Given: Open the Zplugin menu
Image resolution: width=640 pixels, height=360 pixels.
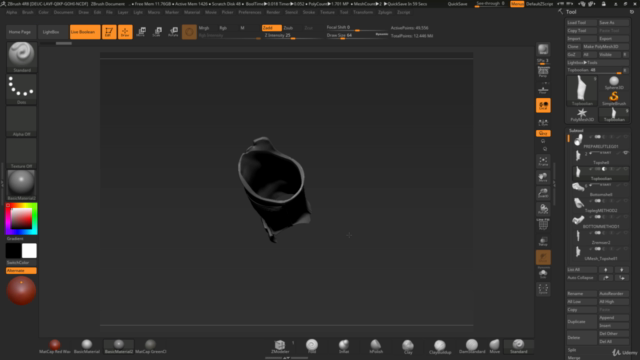Looking at the screenshot, I should (384, 12).
